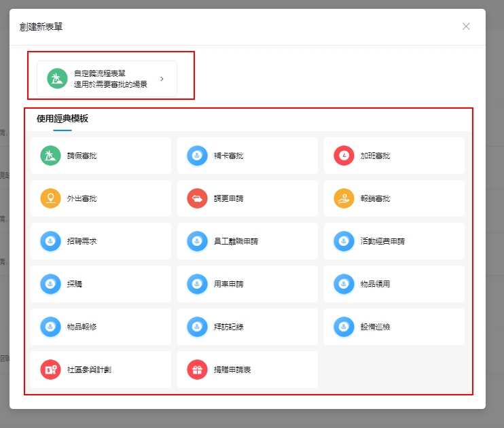Switch to the 使用經典模板 tab
Screen dimensions: 504x428
tap(62, 118)
